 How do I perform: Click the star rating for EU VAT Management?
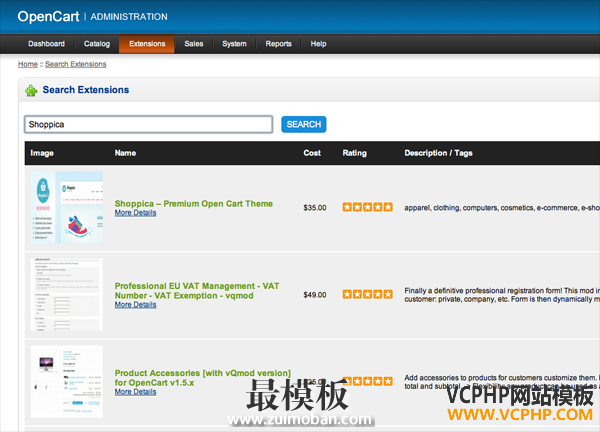[367, 294]
